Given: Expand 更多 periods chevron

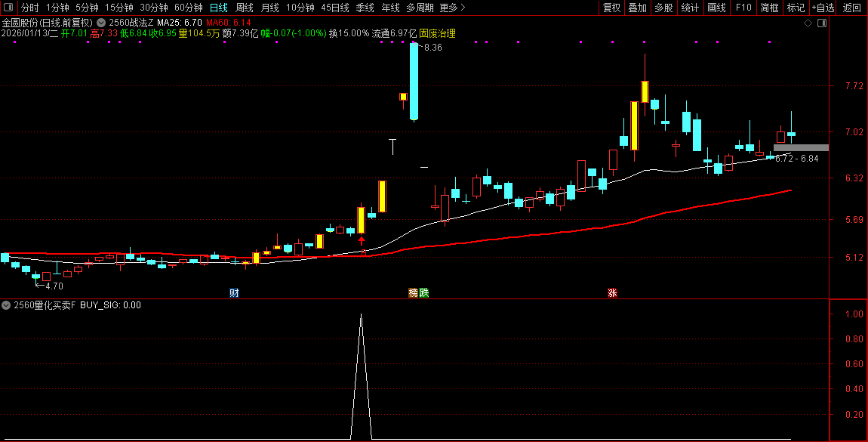Looking at the screenshot, I should pos(463,8).
